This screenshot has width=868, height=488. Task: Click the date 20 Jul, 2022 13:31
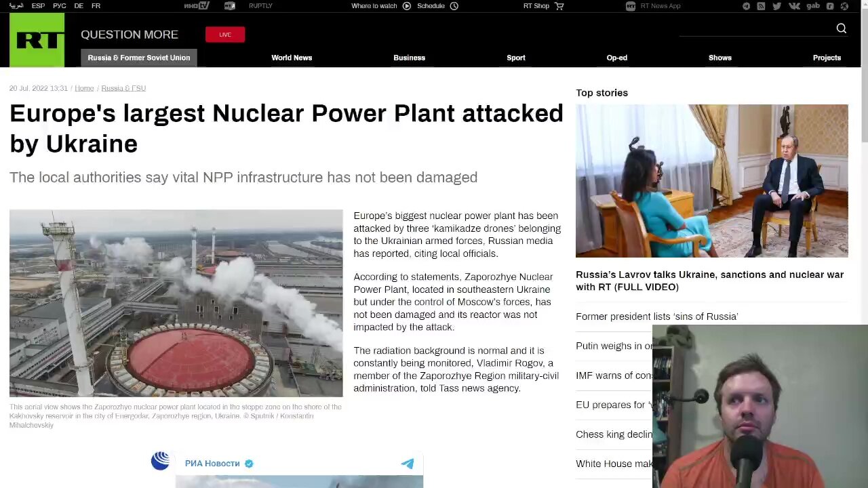[x=39, y=88]
